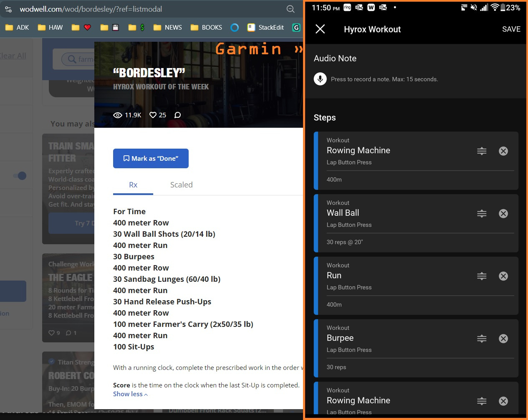Click the "30 Hand Release Push-Ups" line
Image resolution: width=528 pixels, height=420 pixels.
click(162, 302)
